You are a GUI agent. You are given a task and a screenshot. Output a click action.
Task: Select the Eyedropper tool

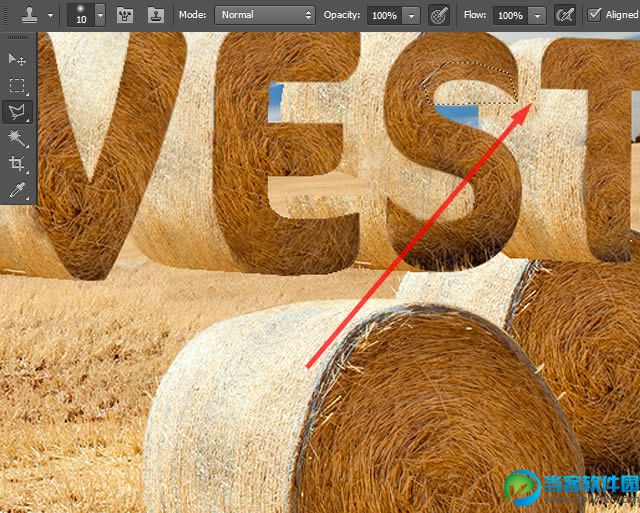(17, 190)
